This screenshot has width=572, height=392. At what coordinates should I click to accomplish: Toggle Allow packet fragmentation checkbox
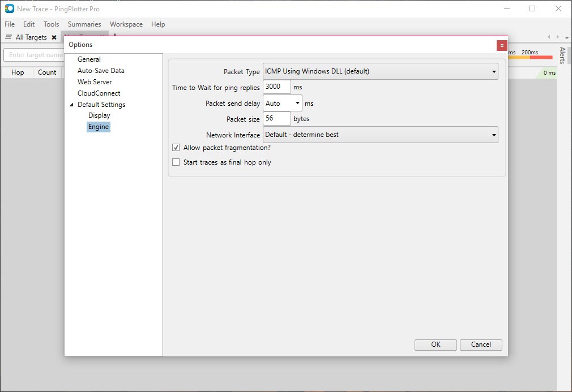coord(176,148)
